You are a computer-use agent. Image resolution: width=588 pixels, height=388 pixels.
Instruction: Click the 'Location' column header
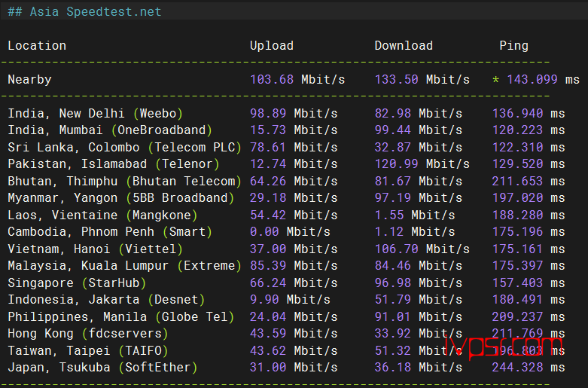[x=37, y=46]
